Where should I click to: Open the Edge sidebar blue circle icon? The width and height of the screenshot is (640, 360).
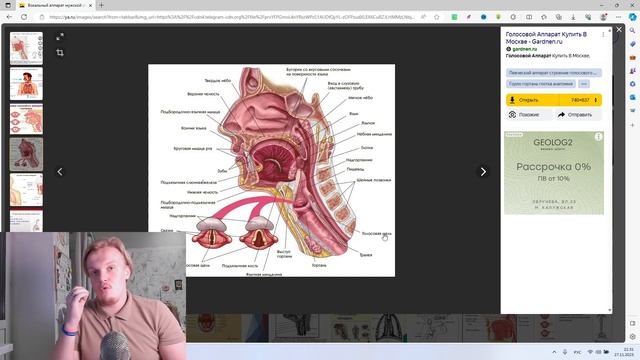coord(633,84)
